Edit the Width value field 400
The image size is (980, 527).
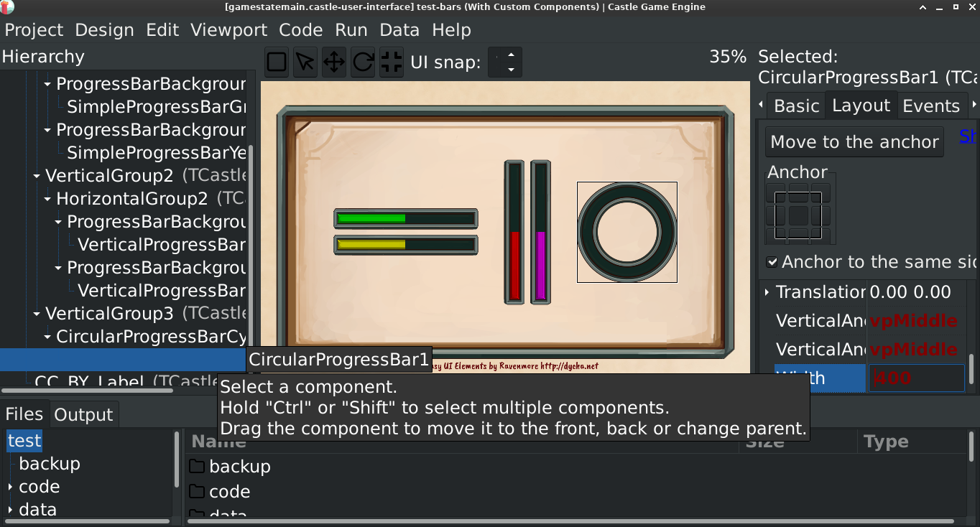(916, 378)
